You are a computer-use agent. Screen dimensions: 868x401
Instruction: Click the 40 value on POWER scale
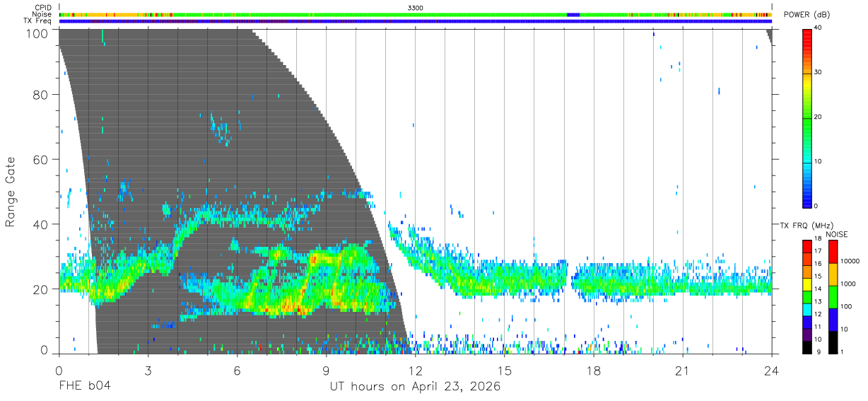click(819, 28)
